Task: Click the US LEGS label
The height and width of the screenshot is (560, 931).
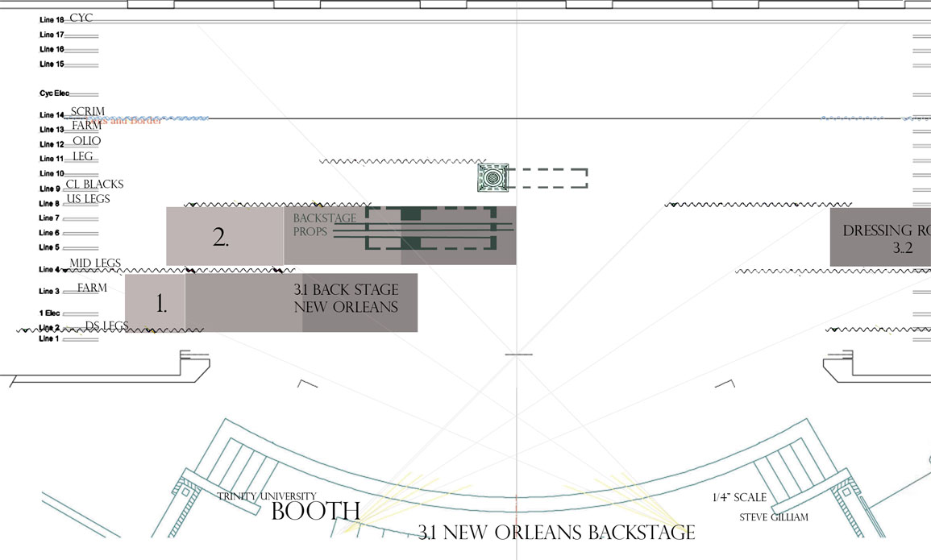Action: click(88, 199)
